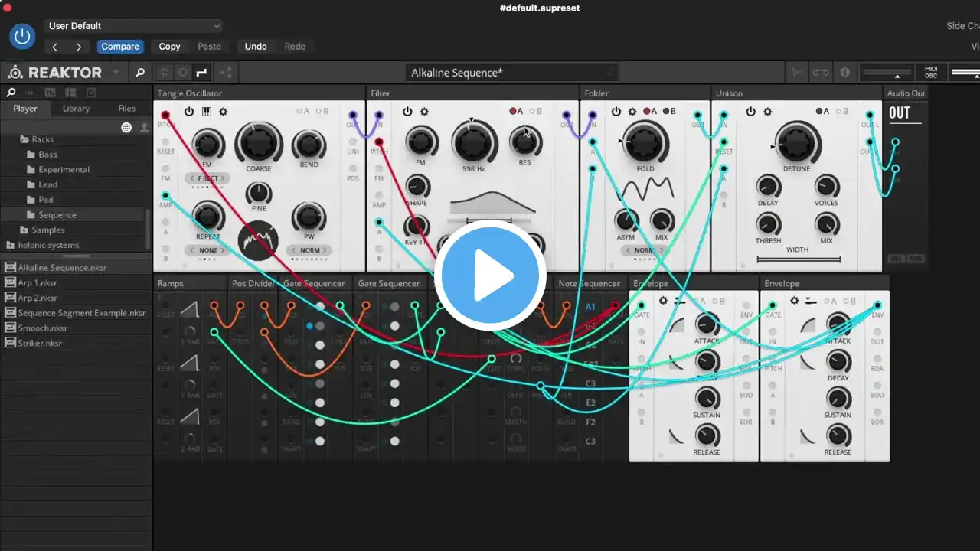Select note E2 in Note Sequencer

(590, 403)
